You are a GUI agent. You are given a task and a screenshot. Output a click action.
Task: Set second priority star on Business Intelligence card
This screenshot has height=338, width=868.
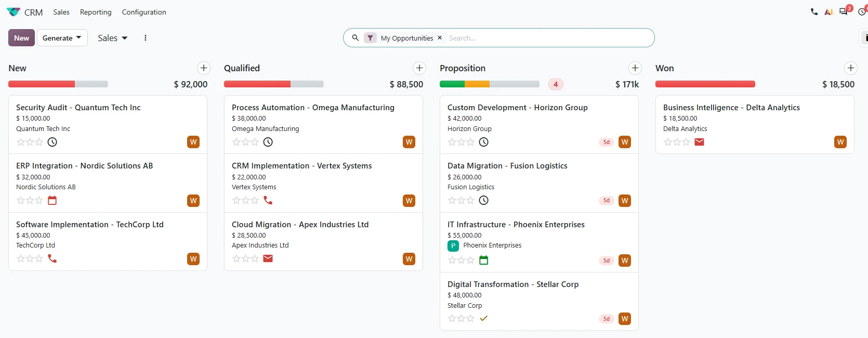click(x=677, y=142)
